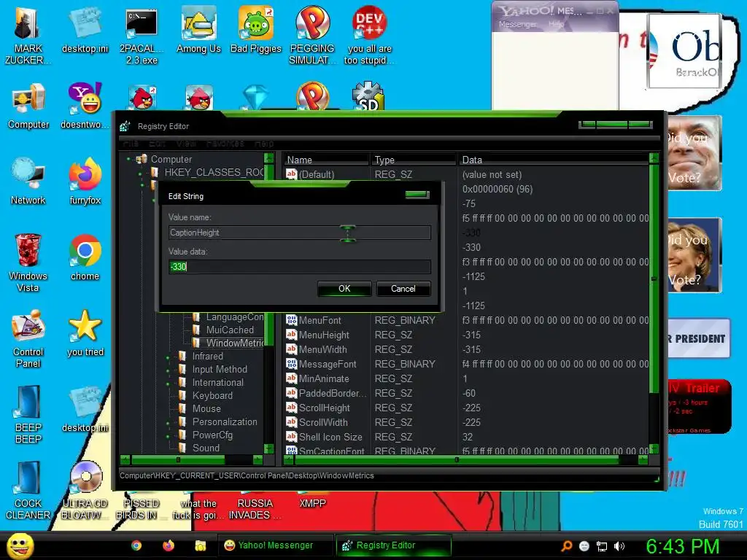Expand the Personalization key
This screenshot has height=560, width=747.
click(x=168, y=422)
